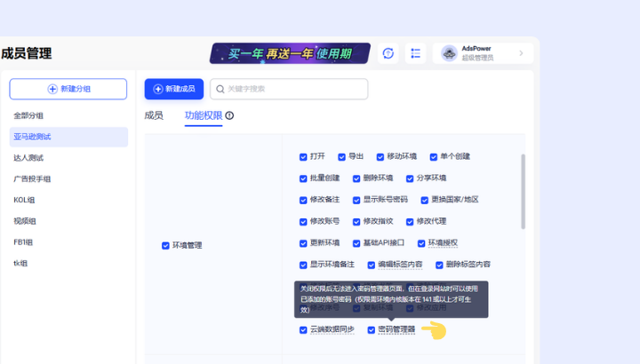Viewport: 640px width, 364px height.
Task: Toggle the 修改代理 checkbox
Action: click(x=410, y=222)
